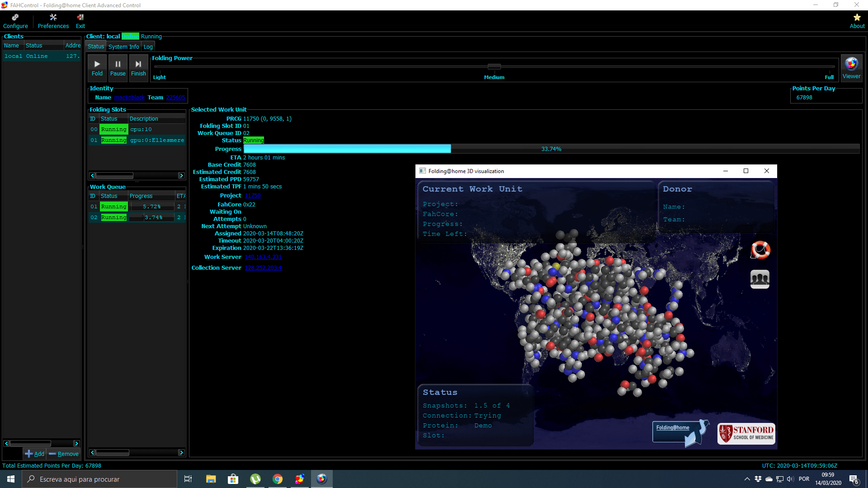Open the Windows Start menu

11,479
